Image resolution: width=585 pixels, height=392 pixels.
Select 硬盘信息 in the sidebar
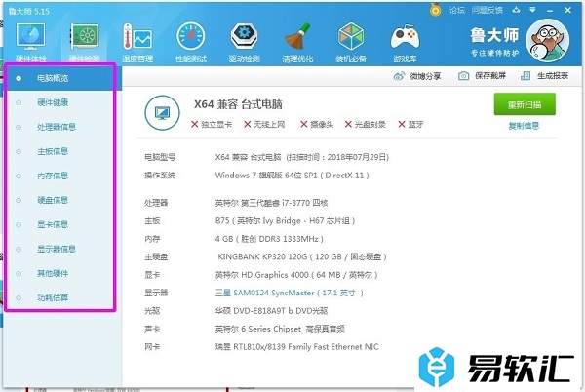coord(60,200)
